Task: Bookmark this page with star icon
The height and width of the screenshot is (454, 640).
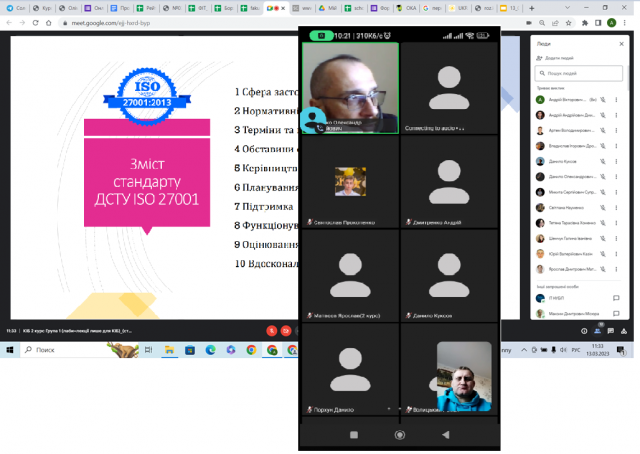Action: pyautogui.click(x=569, y=23)
